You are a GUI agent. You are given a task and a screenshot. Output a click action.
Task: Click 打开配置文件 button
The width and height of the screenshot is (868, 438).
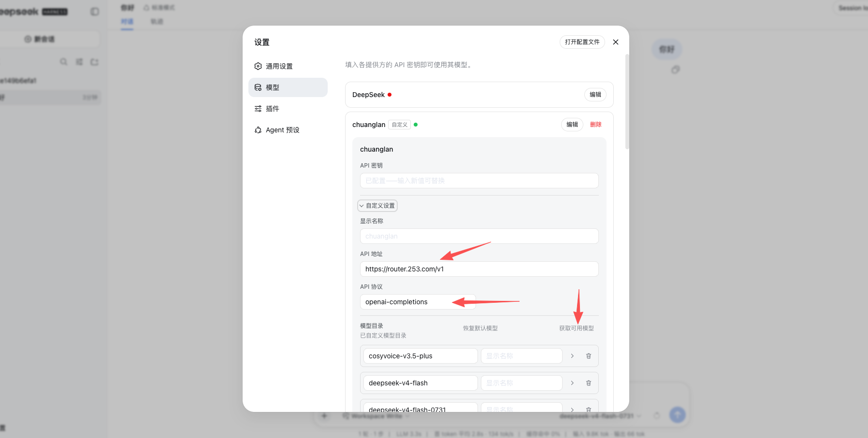tap(582, 42)
